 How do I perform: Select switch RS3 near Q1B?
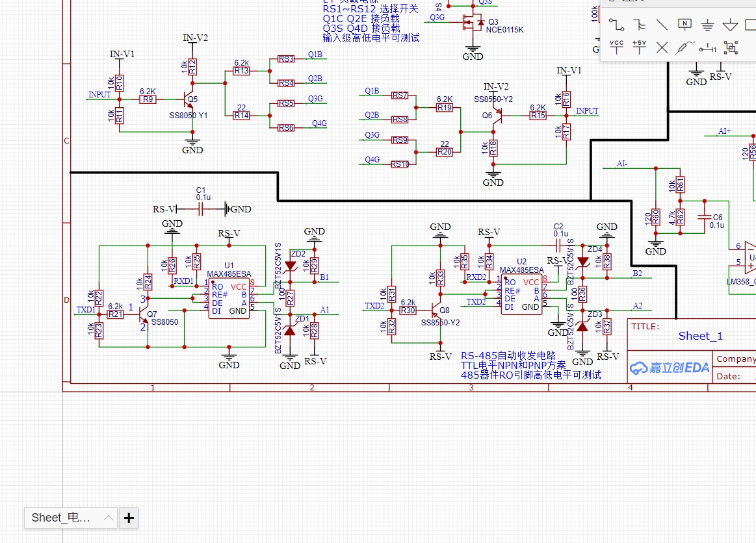click(x=286, y=58)
